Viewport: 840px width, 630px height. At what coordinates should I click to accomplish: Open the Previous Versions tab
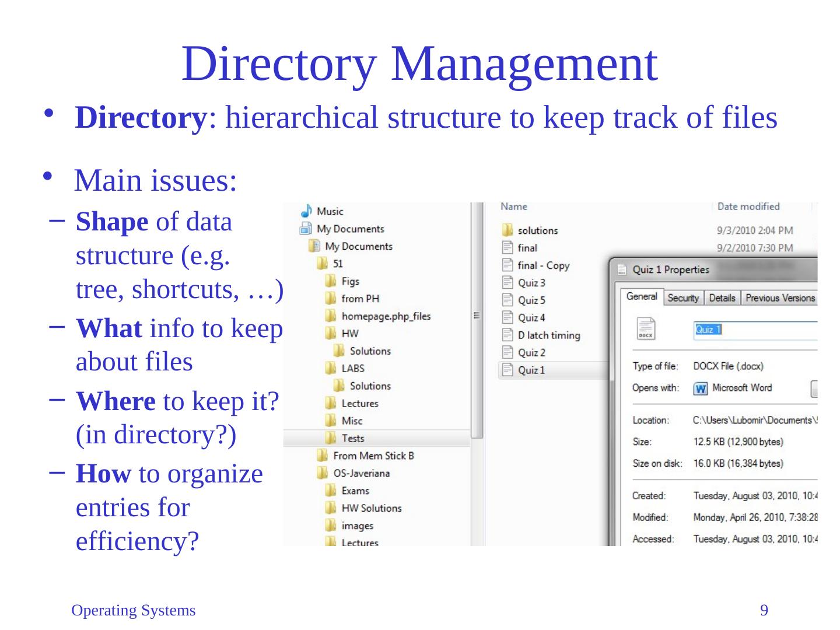click(780, 298)
